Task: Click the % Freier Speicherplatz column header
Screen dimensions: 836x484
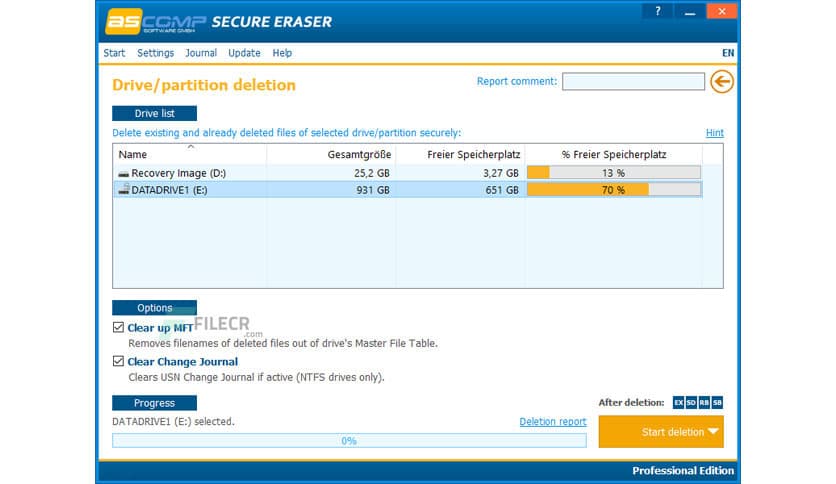Action: (x=614, y=155)
